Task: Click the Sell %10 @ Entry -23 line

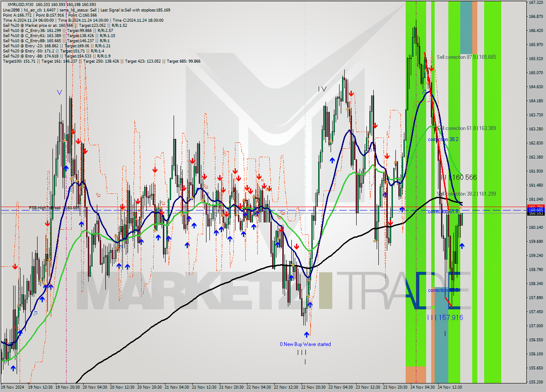Action: coord(56,46)
